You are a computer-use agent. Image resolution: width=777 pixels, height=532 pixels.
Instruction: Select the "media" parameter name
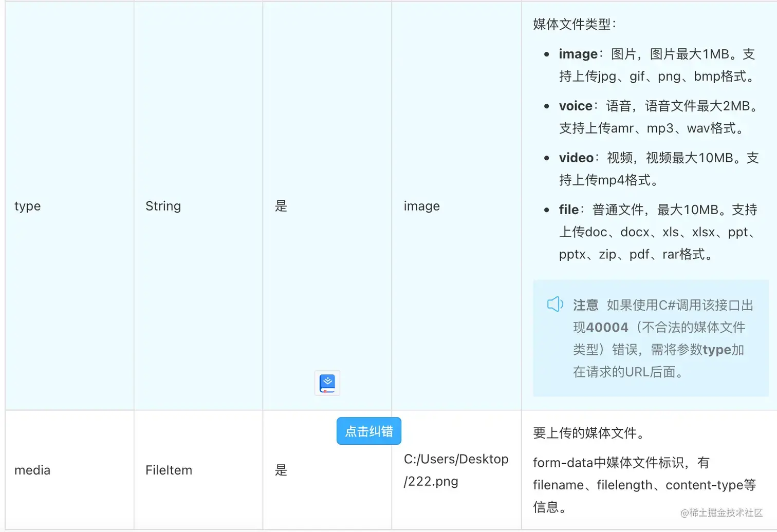[32, 470]
